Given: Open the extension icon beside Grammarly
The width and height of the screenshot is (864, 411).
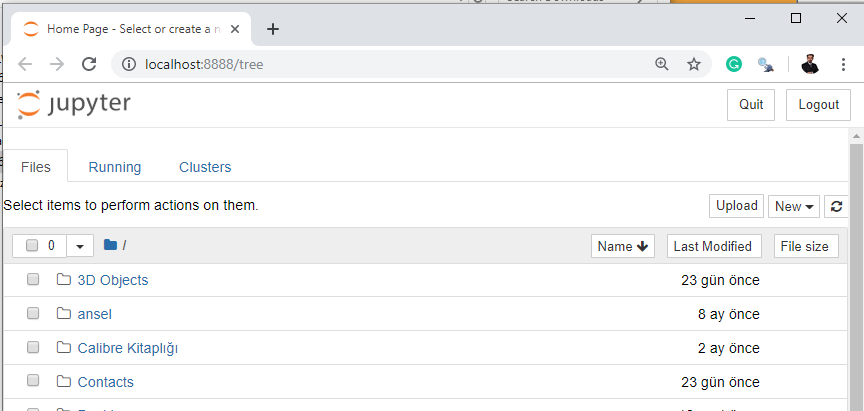Looking at the screenshot, I should (765, 65).
